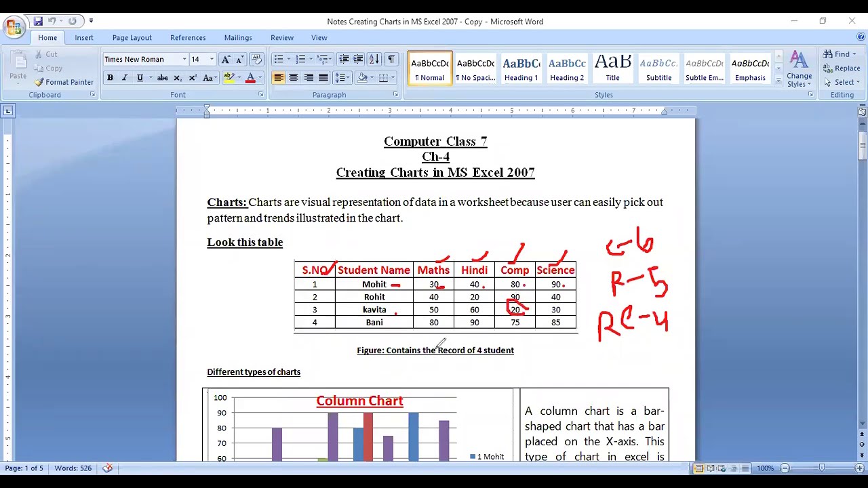This screenshot has height=488, width=868.
Task: Open the Change Case Aa dropdown
Action: click(210, 78)
